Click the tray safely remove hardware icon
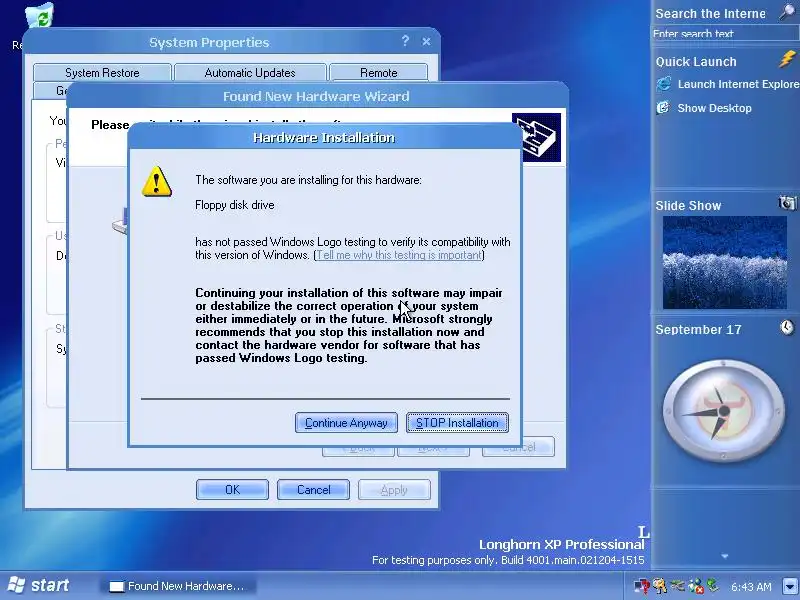The image size is (800, 600). [713, 585]
